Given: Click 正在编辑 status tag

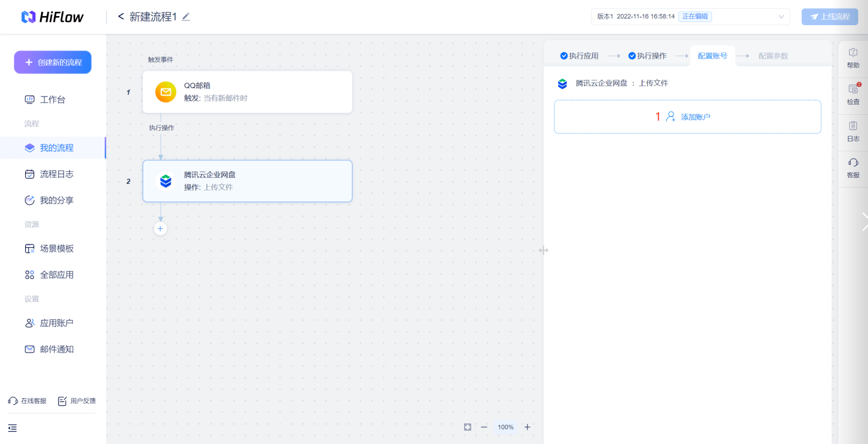Looking at the screenshot, I should point(695,17).
